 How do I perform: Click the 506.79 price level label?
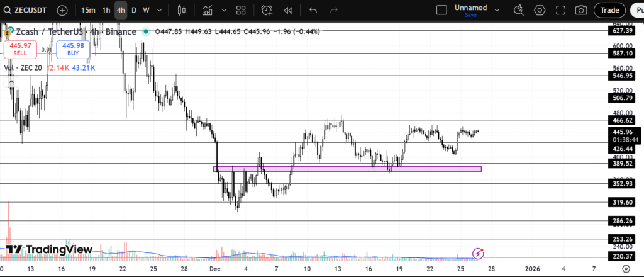click(x=623, y=98)
